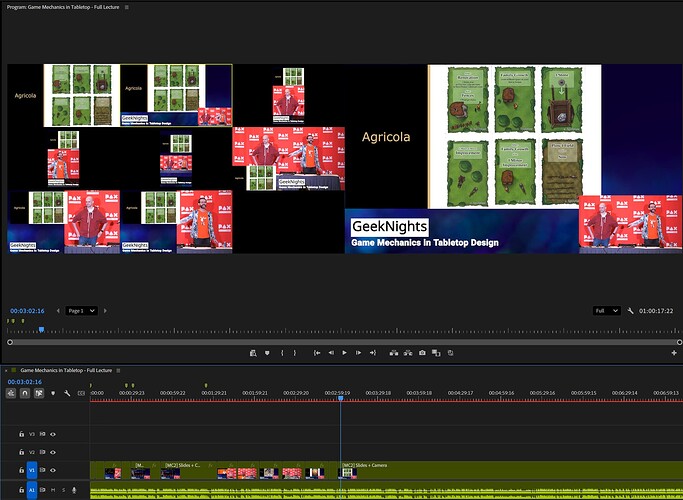Open Timeline Display Settings wrench
Screen dimensions: 683x500
[x=67, y=393]
